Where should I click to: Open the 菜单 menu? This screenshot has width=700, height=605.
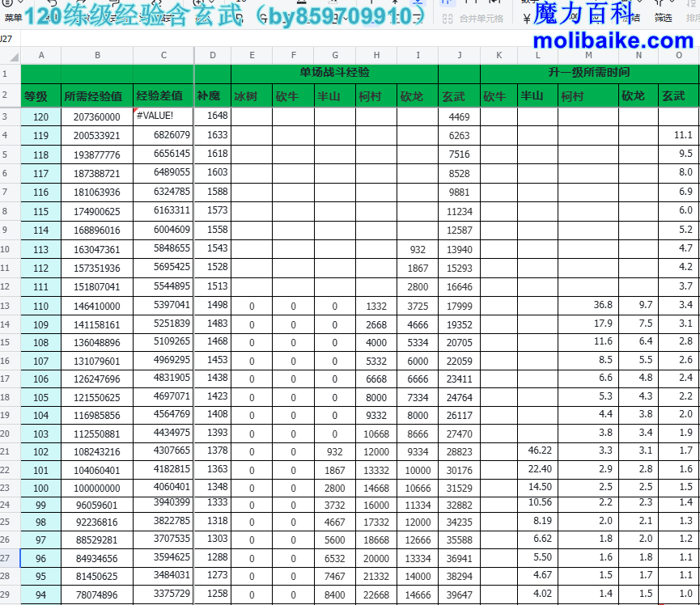pyautogui.click(x=13, y=18)
